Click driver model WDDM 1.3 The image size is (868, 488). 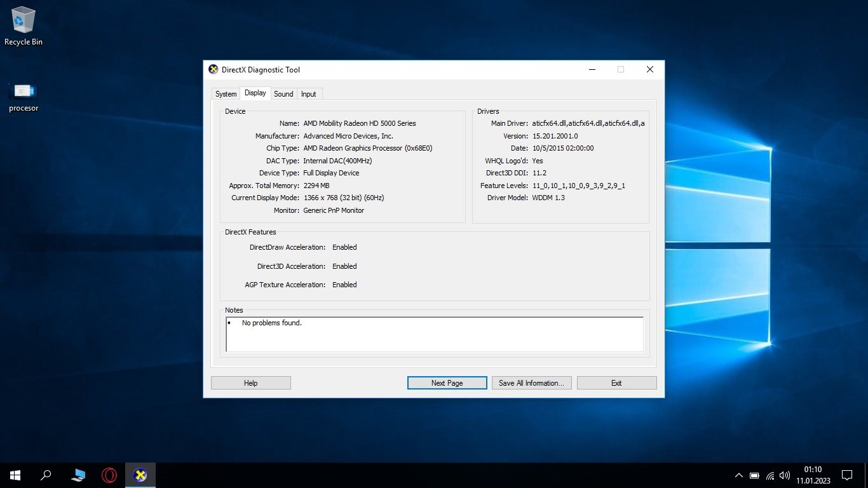pos(548,198)
